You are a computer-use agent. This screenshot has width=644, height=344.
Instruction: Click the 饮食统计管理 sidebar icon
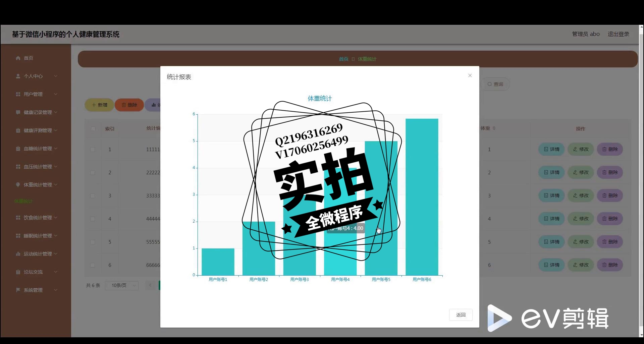click(x=18, y=218)
